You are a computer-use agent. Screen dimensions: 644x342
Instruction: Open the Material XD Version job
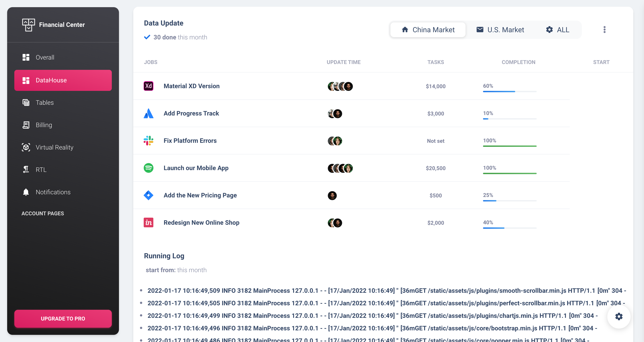point(191,86)
